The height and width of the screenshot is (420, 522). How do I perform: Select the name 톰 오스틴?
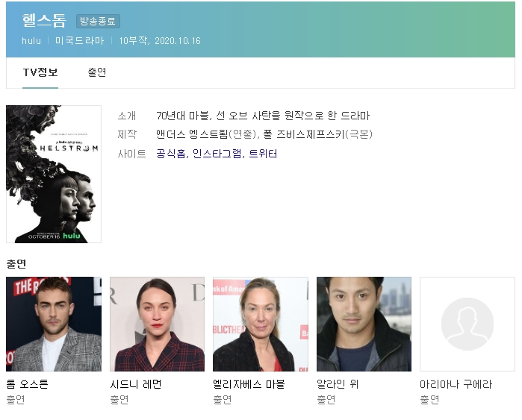(28, 384)
